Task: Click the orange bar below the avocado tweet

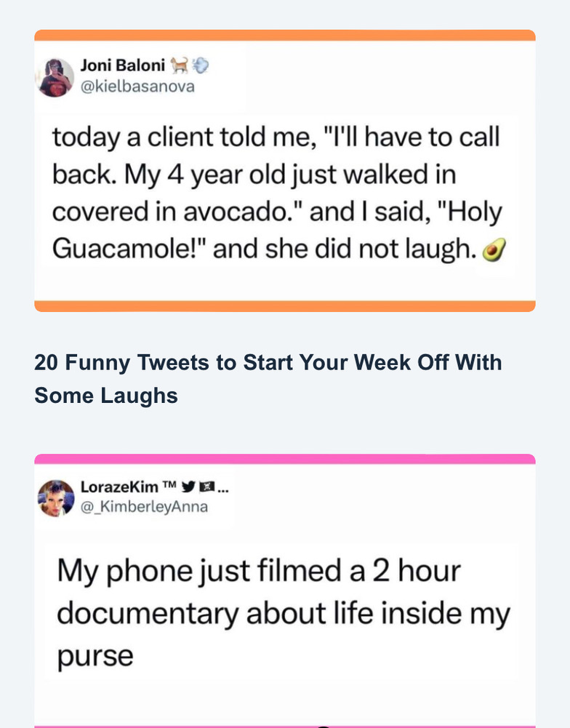Action: [x=285, y=306]
